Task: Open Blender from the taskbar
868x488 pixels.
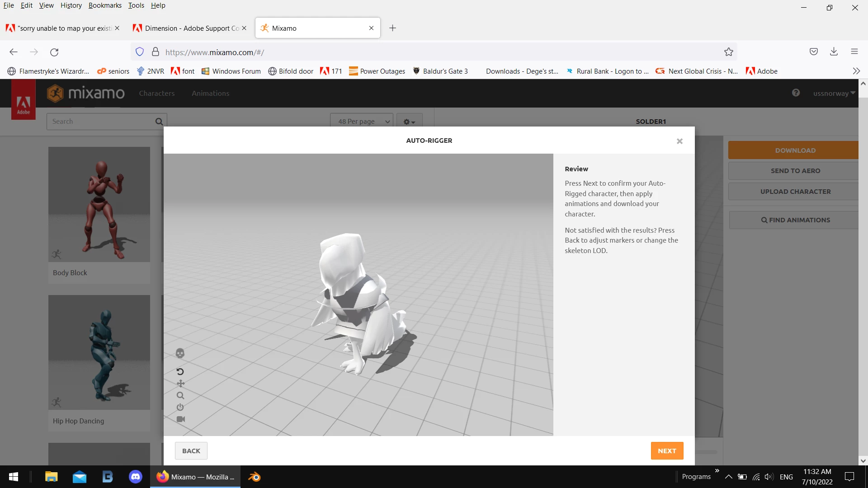Action: pos(255,477)
